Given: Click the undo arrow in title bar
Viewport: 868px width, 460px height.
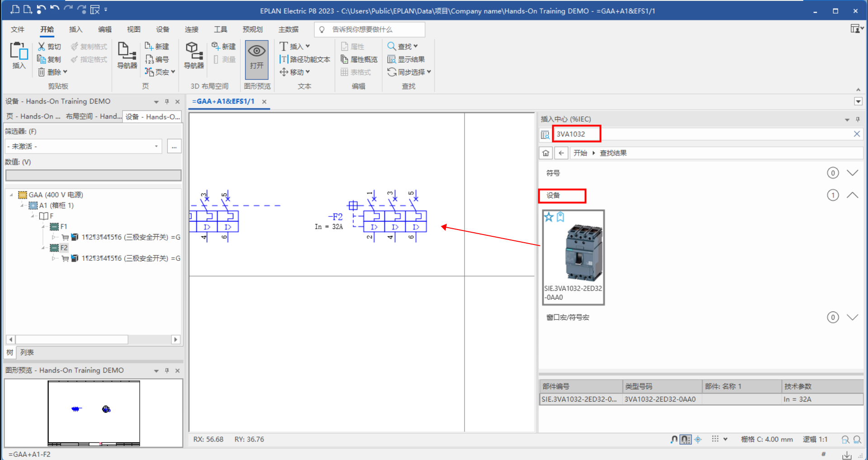Looking at the screenshot, I should click(x=55, y=9).
